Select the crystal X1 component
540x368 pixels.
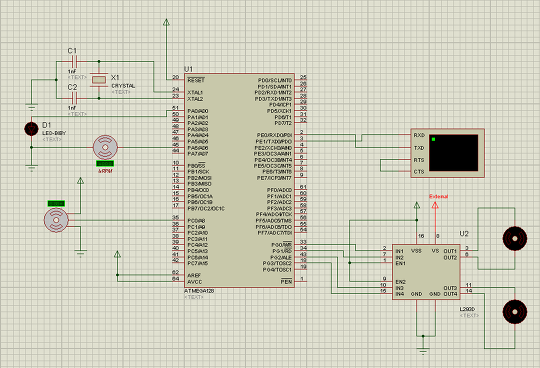pos(99,80)
